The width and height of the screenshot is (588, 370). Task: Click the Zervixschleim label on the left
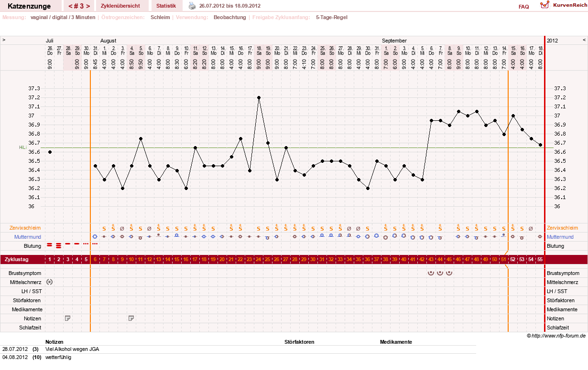25,228
